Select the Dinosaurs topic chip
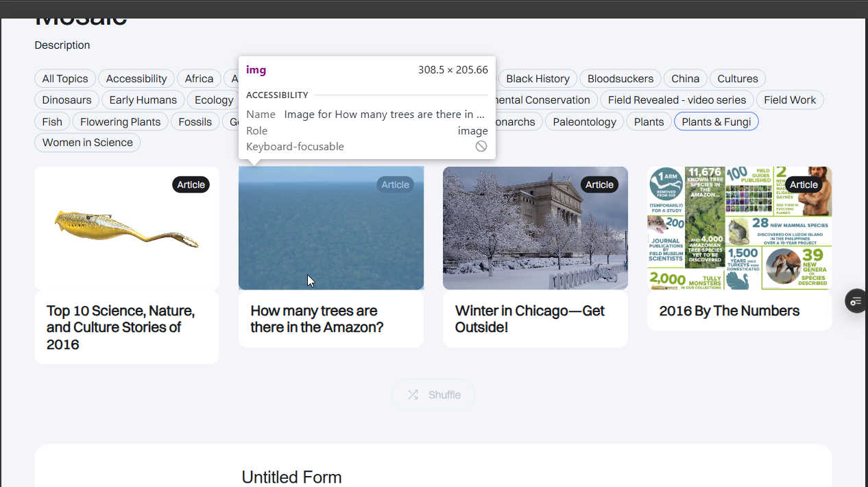This screenshot has height=487, width=868. pos(67,100)
